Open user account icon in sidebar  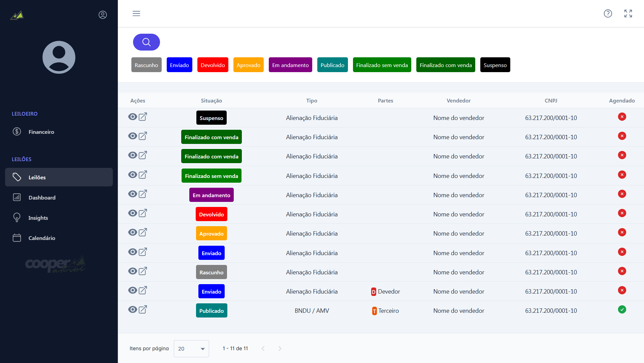click(103, 15)
